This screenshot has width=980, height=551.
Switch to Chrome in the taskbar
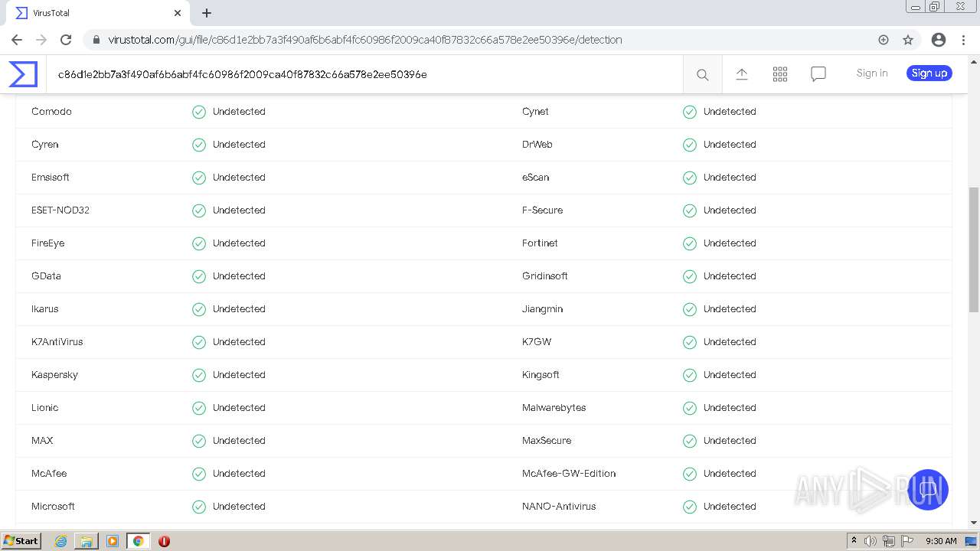138,541
